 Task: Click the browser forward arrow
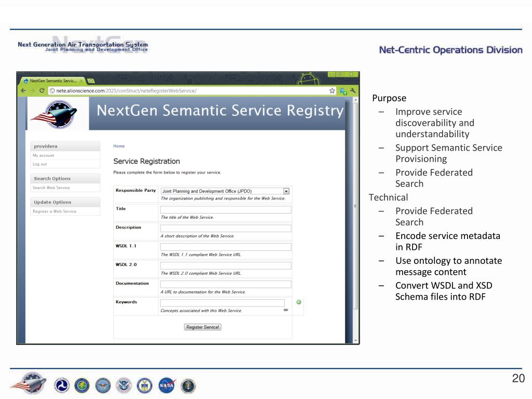[x=33, y=90]
